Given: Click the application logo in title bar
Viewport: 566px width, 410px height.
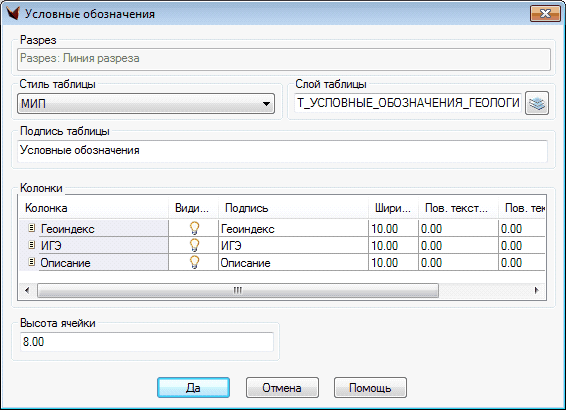Looking at the screenshot, I should [12, 14].
